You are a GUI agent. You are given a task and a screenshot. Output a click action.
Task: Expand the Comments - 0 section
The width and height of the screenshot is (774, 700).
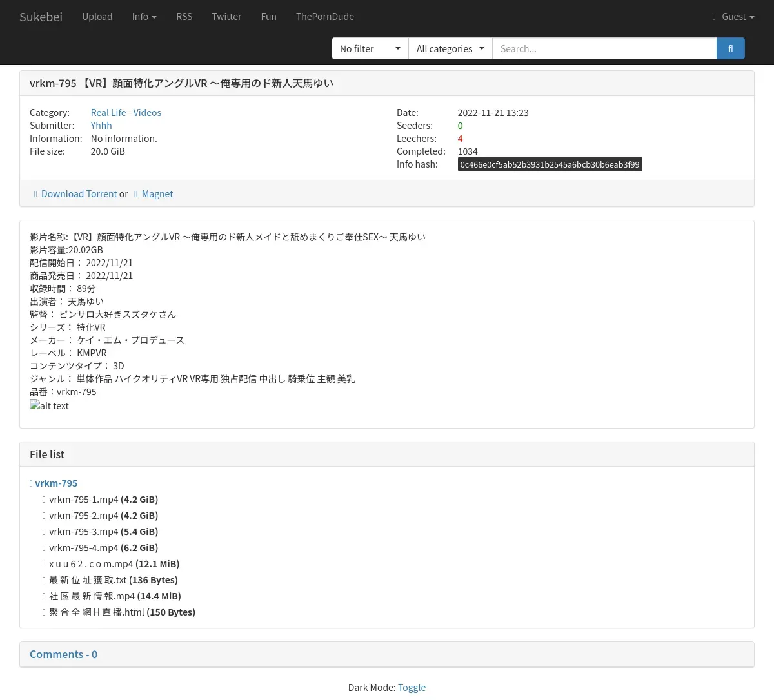coord(63,654)
